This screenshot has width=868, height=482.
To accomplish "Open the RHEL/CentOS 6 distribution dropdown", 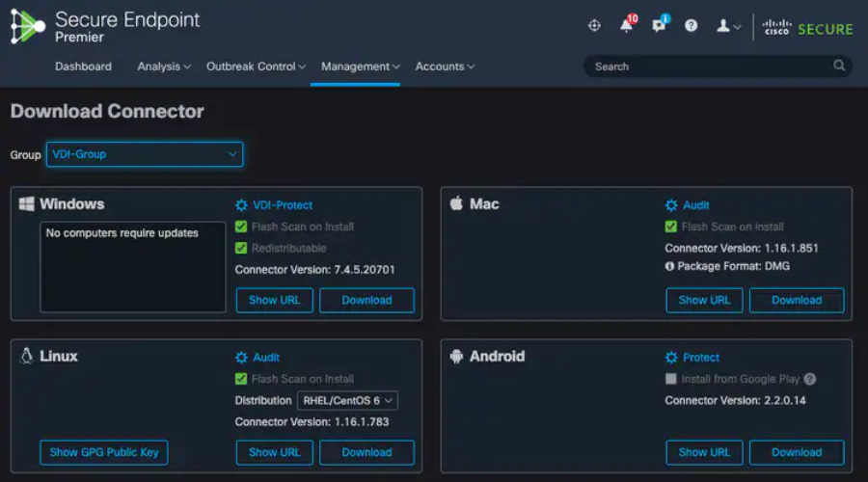I will 347,400.
